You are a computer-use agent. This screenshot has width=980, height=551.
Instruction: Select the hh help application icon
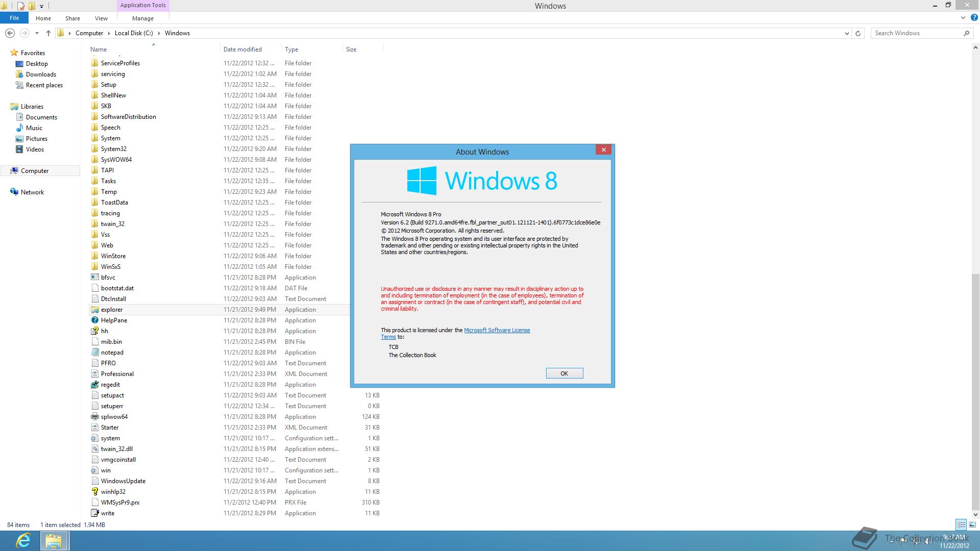95,331
